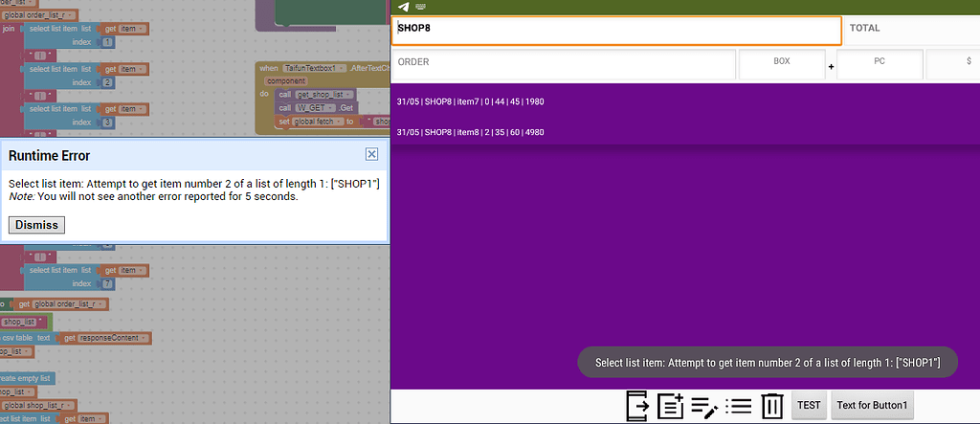Click the TOTAL field
The image size is (980, 424).
pyautogui.click(x=911, y=30)
